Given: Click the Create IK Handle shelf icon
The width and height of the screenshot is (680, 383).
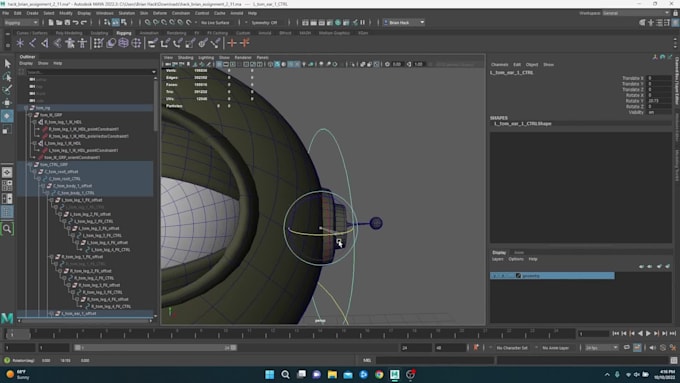Looking at the screenshot, I should tap(45, 43).
